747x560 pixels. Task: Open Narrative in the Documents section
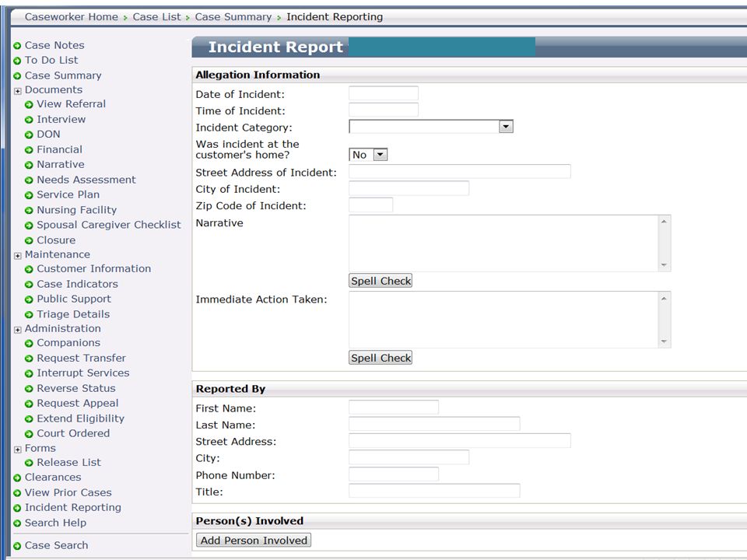pyautogui.click(x=61, y=164)
